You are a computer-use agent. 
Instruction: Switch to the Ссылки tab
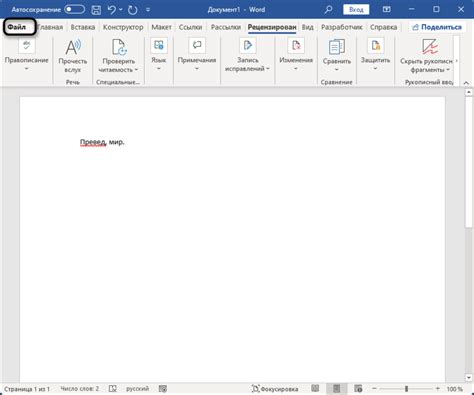click(190, 27)
